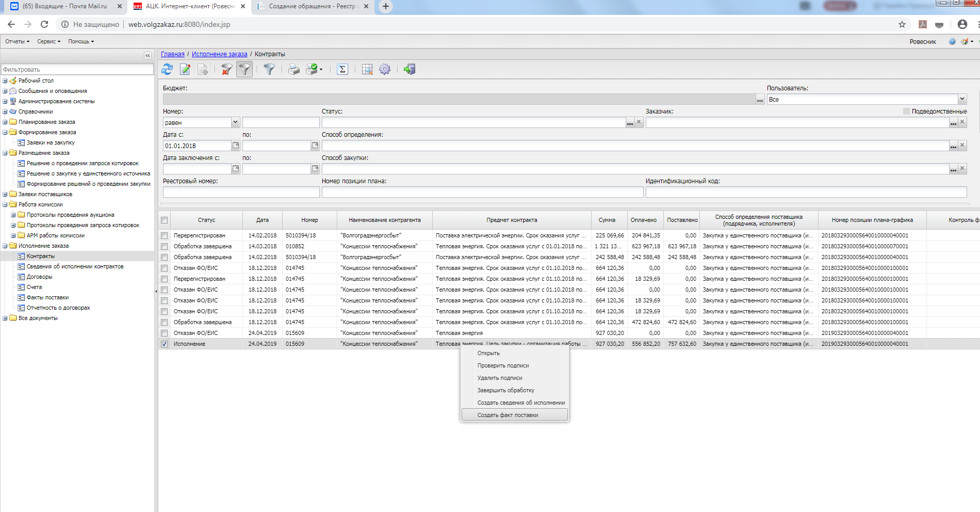Expand the Все документы tree node

click(x=5, y=318)
